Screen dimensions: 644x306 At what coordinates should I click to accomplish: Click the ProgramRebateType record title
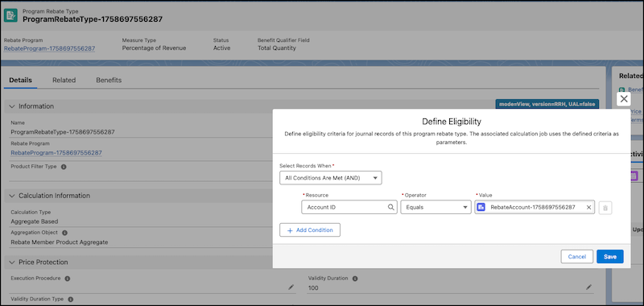point(93,19)
